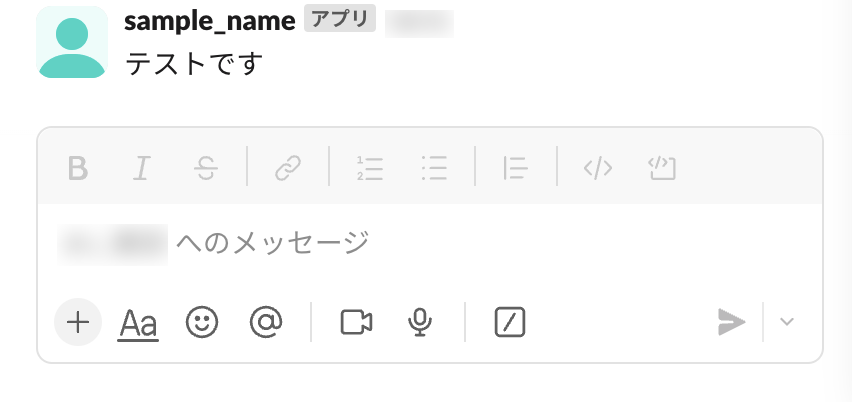Insert a link using chain icon
This screenshot has height=402, width=852.
pos(288,168)
